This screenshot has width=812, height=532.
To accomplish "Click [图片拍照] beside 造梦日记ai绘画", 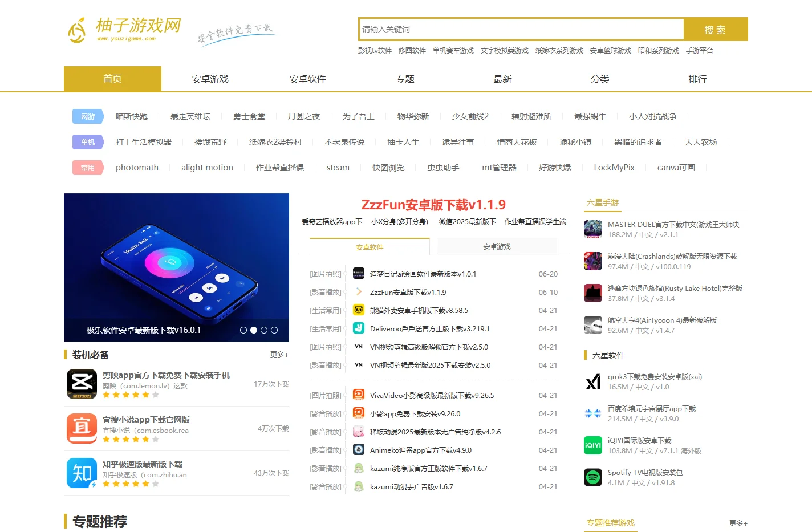I will coord(326,274).
